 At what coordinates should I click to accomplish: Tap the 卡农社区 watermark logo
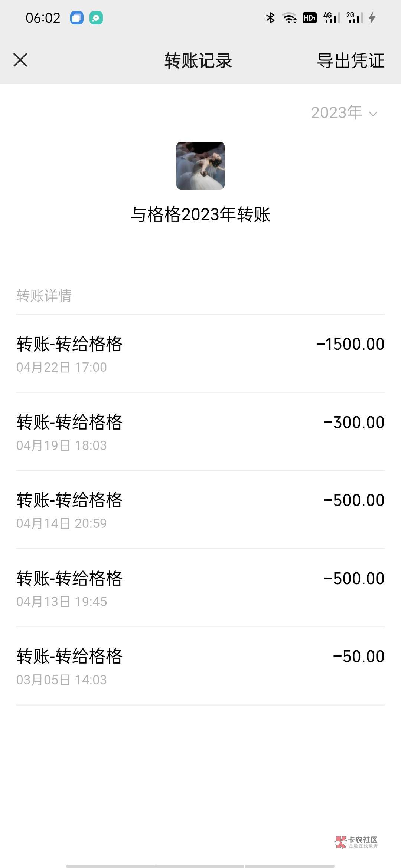(356, 842)
